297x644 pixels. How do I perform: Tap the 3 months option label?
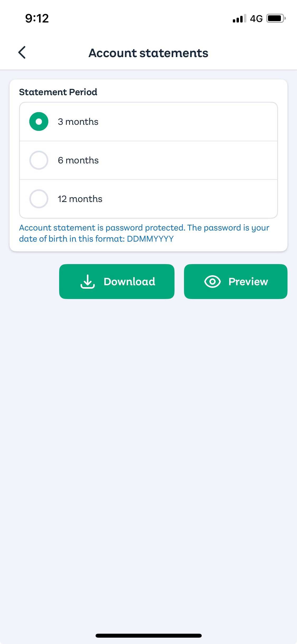tap(78, 122)
